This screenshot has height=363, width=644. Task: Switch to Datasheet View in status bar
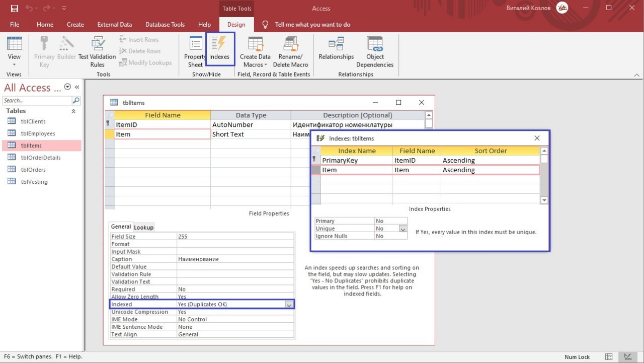tap(610, 356)
